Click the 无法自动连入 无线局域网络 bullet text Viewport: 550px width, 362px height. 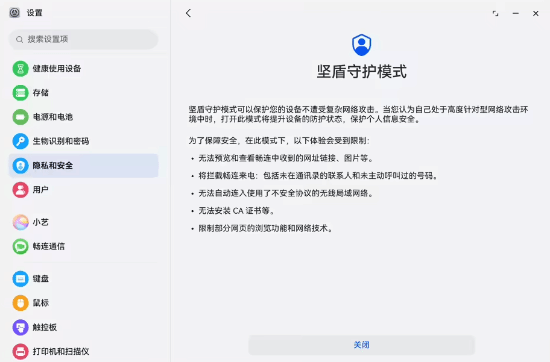click(286, 193)
